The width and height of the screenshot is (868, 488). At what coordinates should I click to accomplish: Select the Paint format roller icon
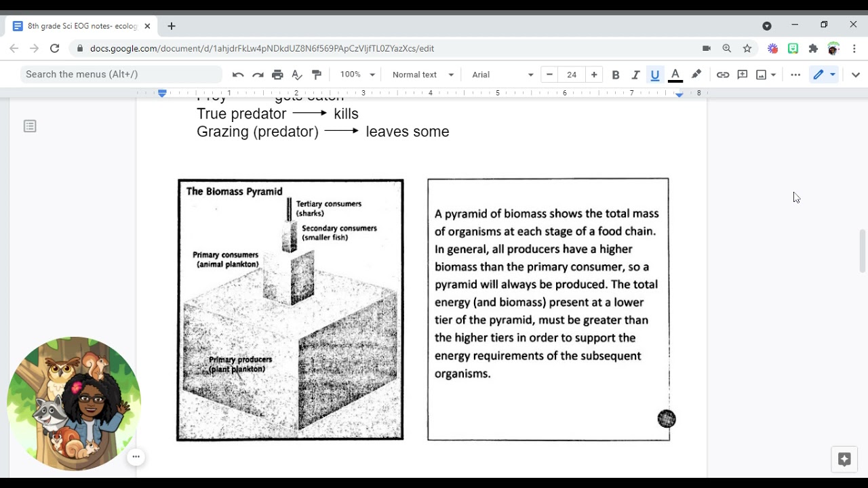pos(317,75)
